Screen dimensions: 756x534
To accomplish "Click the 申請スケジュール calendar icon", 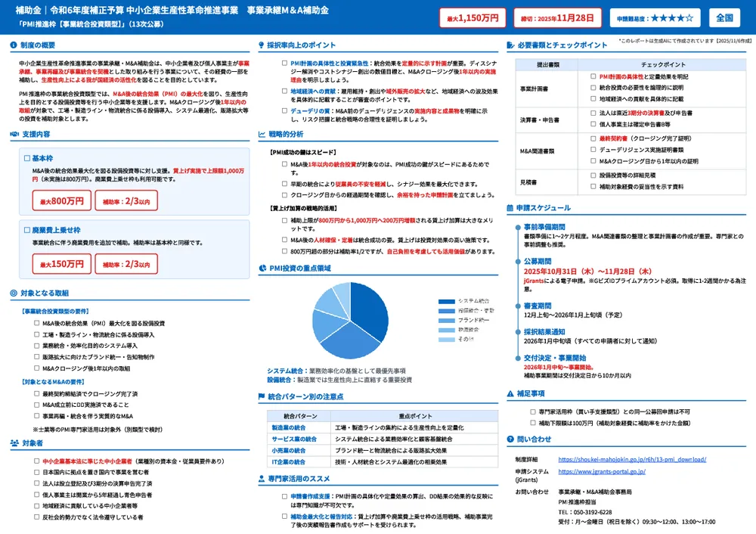I will click(x=508, y=207).
